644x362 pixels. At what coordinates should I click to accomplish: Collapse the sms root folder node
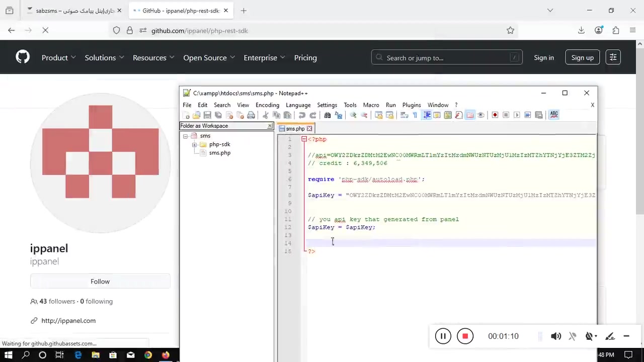pos(185,136)
